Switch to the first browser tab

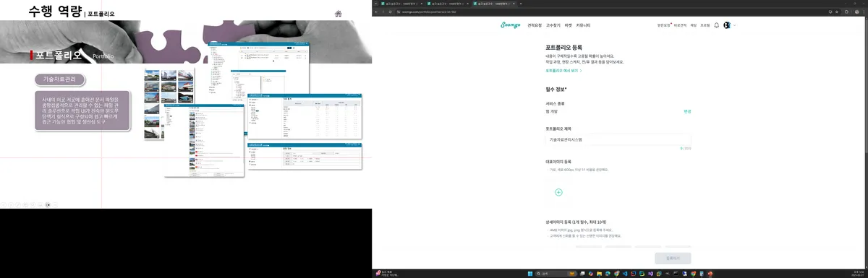tap(401, 4)
